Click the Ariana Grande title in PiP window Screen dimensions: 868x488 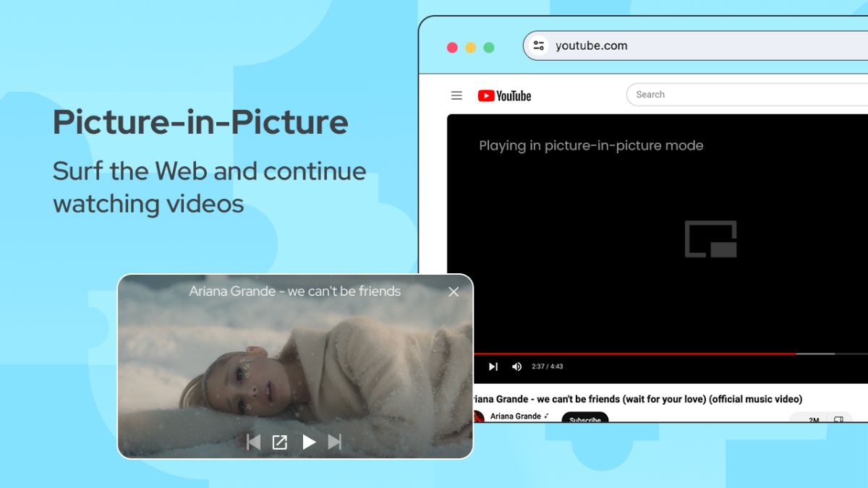point(294,291)
